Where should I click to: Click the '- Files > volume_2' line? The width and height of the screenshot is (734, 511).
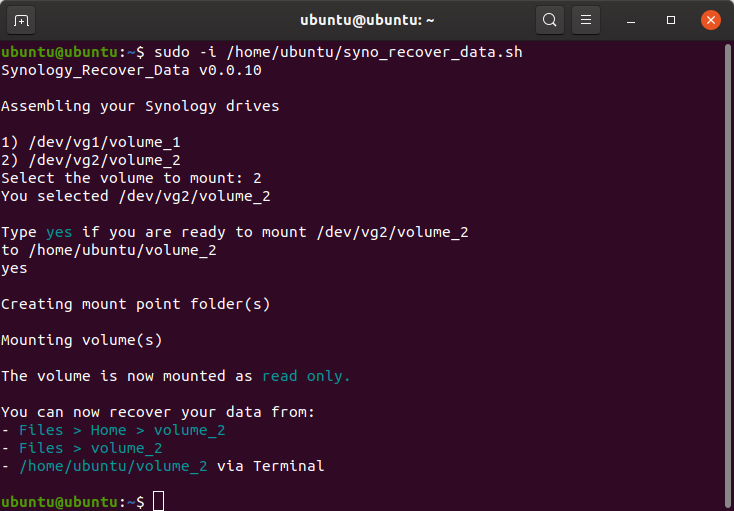pos(81,448)
